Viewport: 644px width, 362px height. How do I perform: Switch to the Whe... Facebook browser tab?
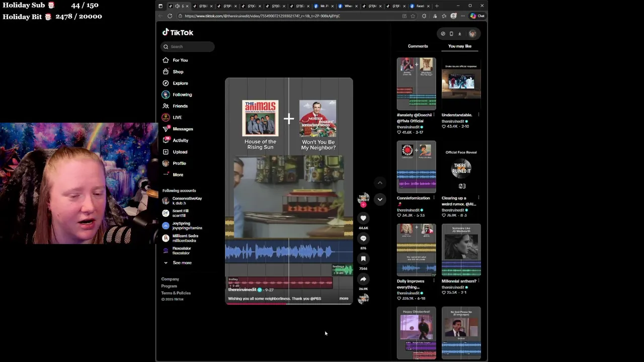coord(347,6)
